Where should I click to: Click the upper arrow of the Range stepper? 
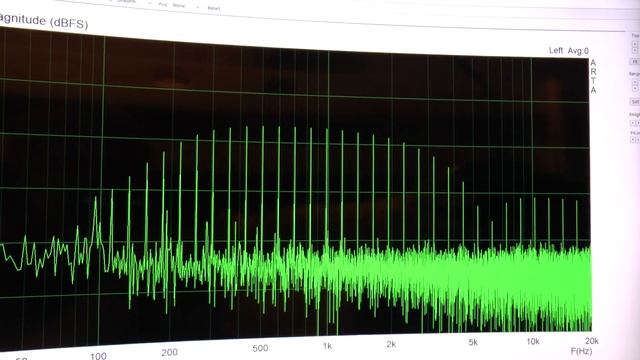[635, 82]
